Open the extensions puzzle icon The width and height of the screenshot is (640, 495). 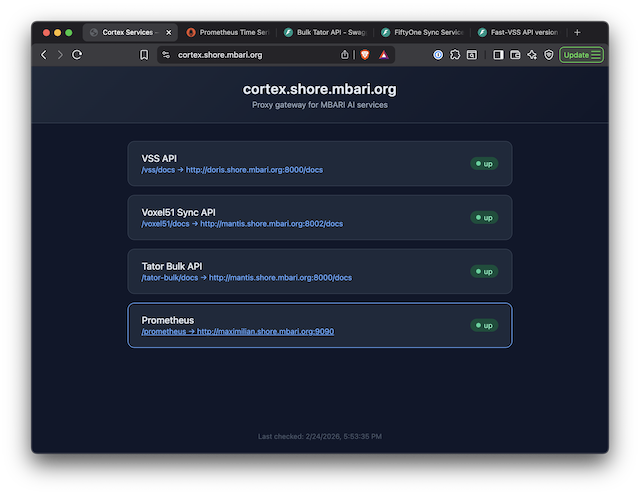(x=455, y=55)
